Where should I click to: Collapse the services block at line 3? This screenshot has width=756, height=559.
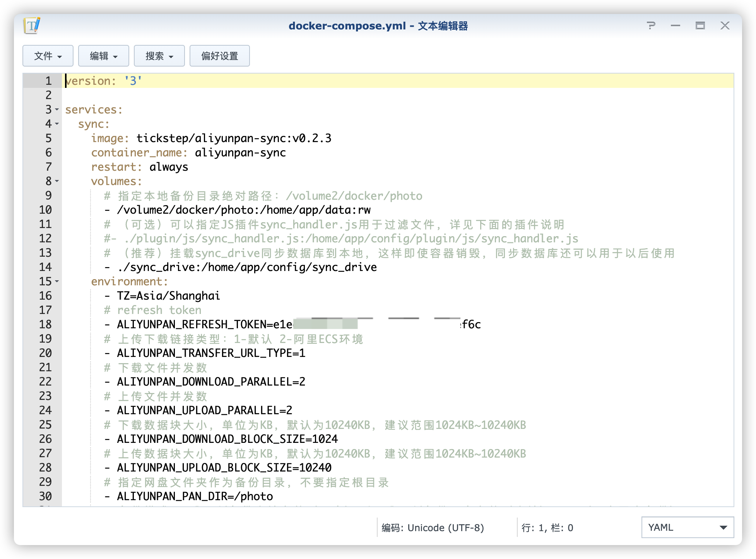coord(57,110)
